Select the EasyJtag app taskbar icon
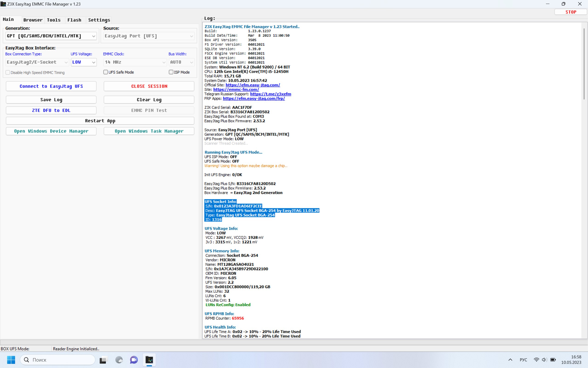 click(x=149, y=360)
